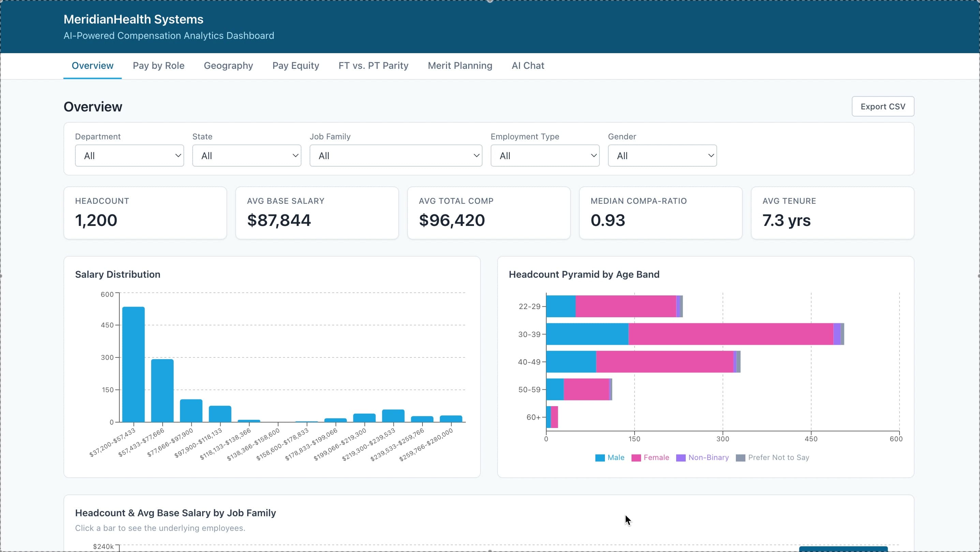Click the Avg Base Salary value $87,844
980x552 pixels.
279,220
